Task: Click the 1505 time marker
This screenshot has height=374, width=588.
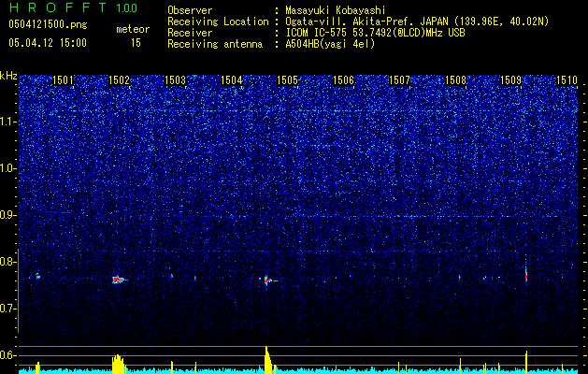Action: (x=287, y=80)
